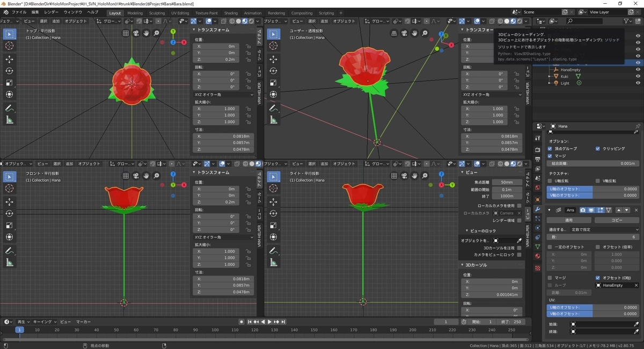
Task: Select the Cursor tool in the Top view
Action: pyautogui.click(x=10, y=46)
